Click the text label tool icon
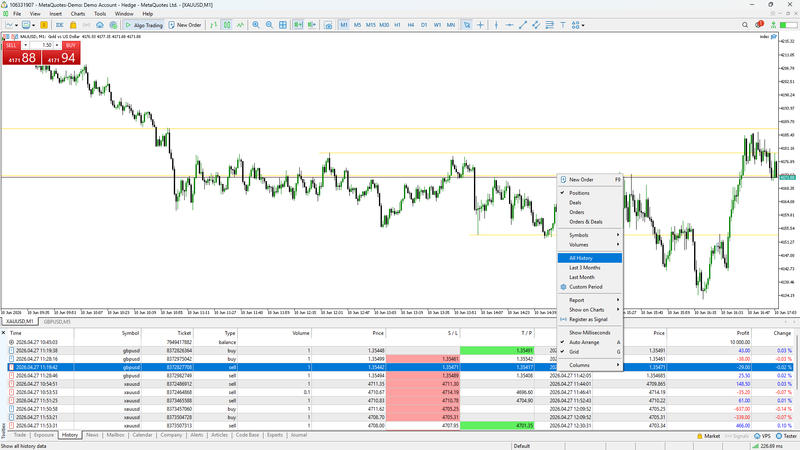 (x=563, y=24)
